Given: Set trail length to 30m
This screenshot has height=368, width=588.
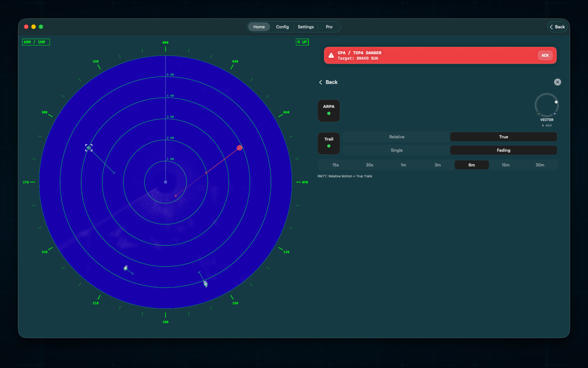Looking at the screenshot, I should click(540, 165).
